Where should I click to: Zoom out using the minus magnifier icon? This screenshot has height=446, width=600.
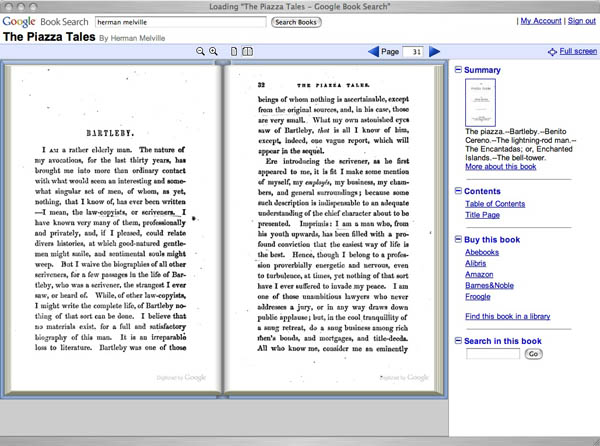click(x=200, y=52)
